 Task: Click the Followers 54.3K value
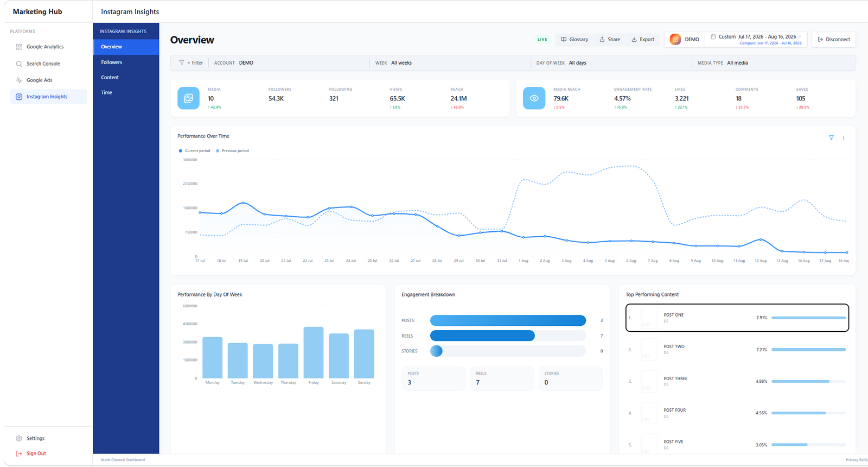276,99
